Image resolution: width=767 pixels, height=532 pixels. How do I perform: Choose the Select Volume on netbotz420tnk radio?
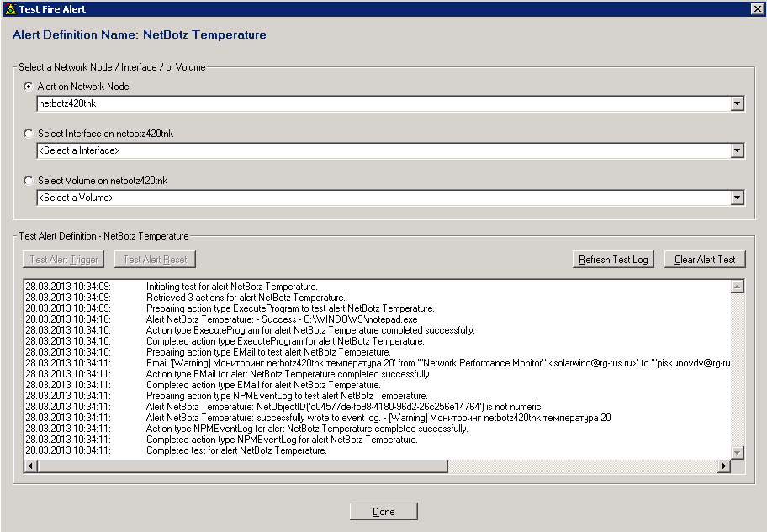point(29,181)
